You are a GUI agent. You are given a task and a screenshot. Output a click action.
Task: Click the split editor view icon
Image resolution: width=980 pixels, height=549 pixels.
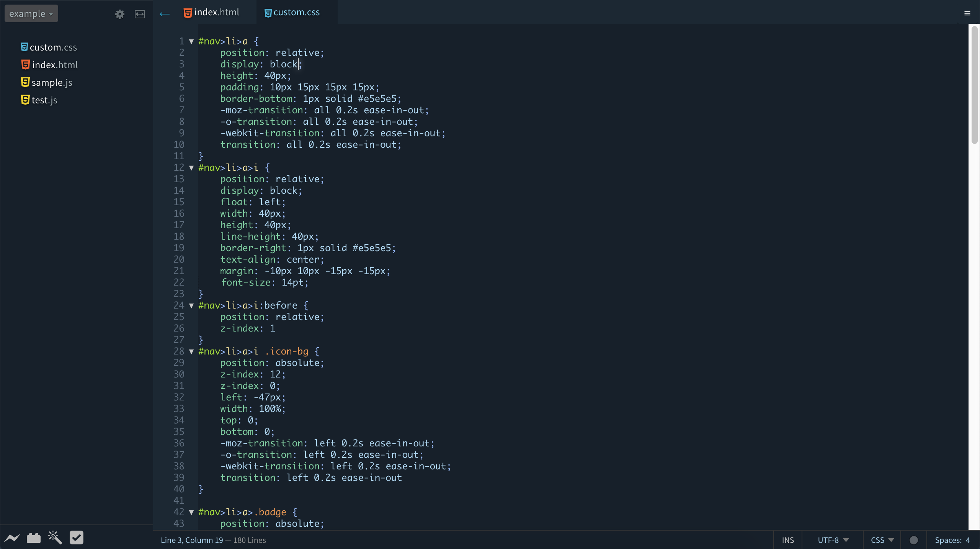(140, 14)
